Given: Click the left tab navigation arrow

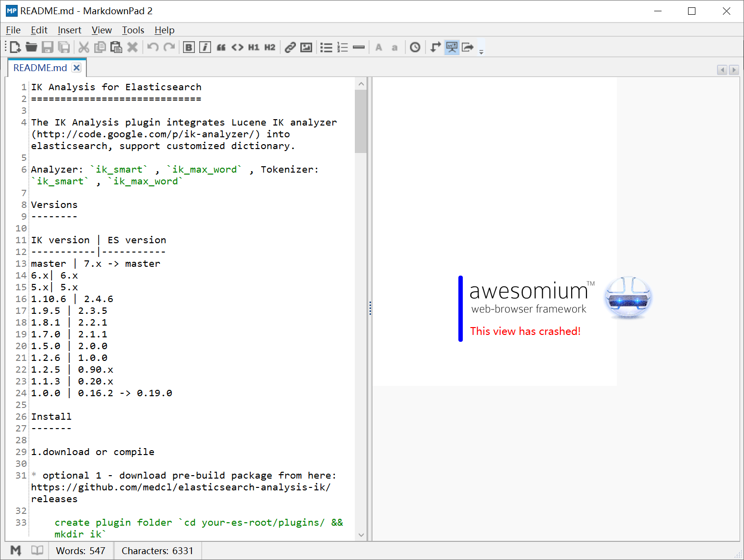Looking at the screenshot, I should click(x=721, y=70).
